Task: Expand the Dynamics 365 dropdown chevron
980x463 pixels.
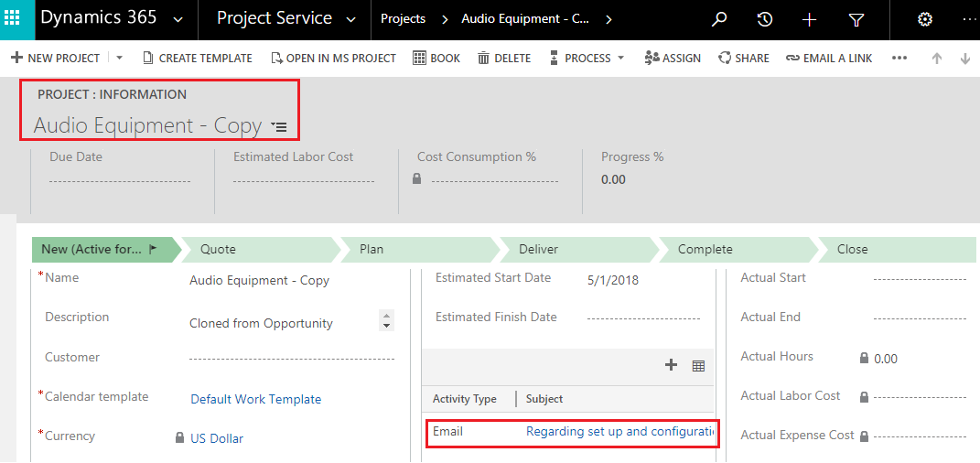Action: point(178,20)
